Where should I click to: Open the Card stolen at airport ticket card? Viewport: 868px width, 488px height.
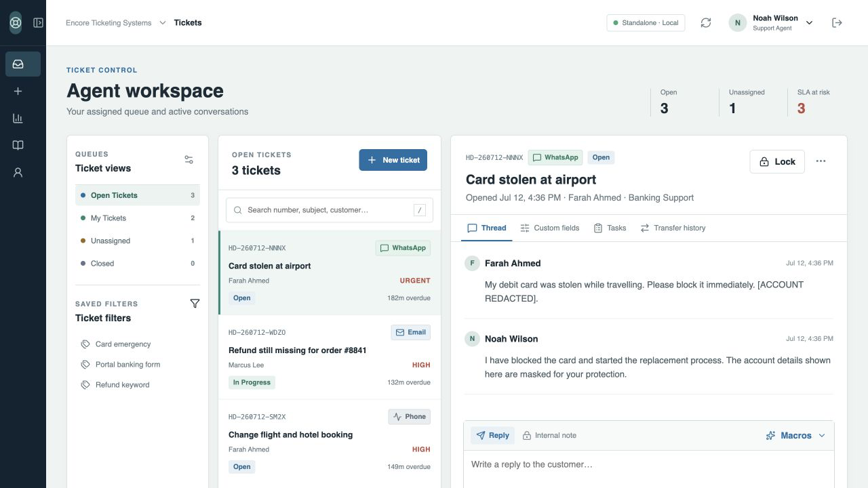pos(330,273)
